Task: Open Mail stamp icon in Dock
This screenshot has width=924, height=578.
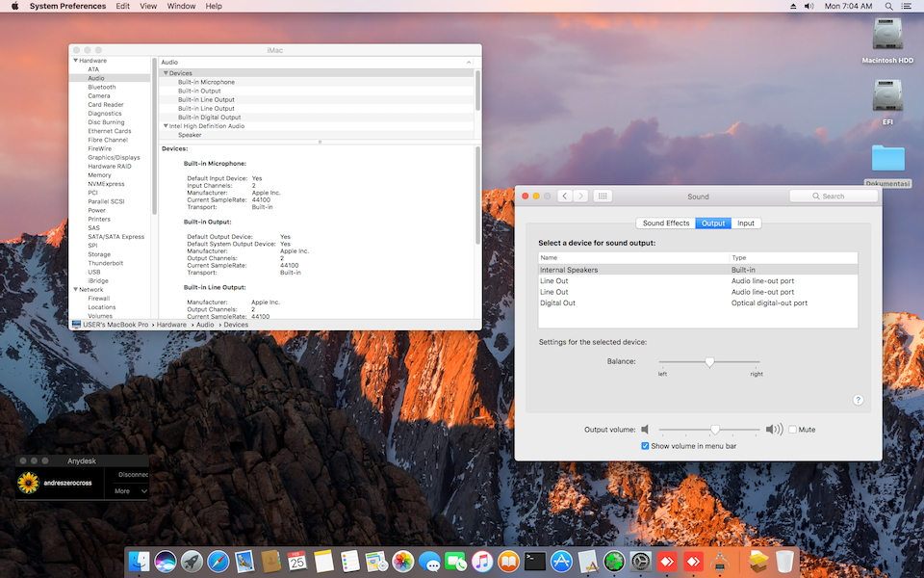Action: coord(244,562)
